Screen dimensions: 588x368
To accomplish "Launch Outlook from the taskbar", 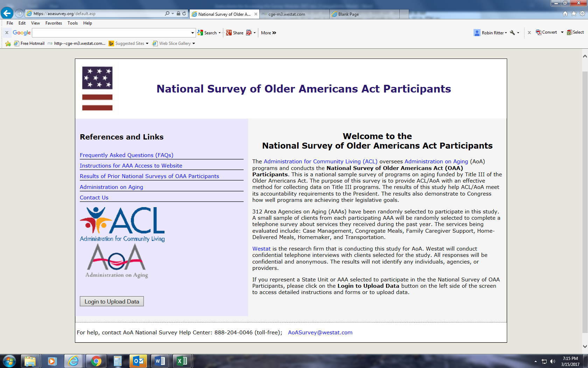I will (139, 361).
